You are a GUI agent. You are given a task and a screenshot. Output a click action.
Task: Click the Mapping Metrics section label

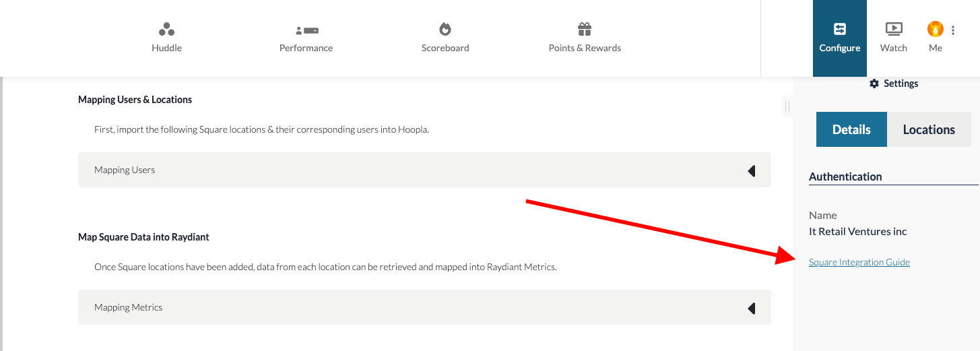tap(129, 307)
